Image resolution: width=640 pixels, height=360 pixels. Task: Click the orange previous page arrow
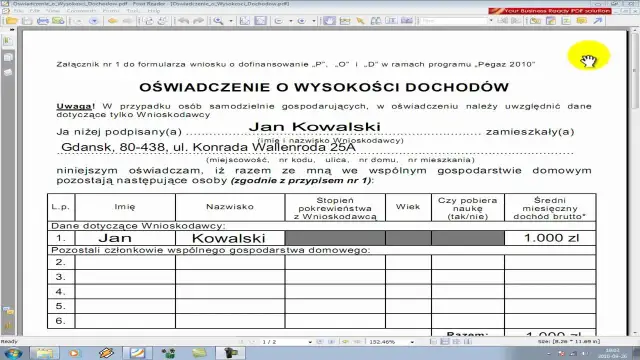pyautogui.click(x=113, y=21)
